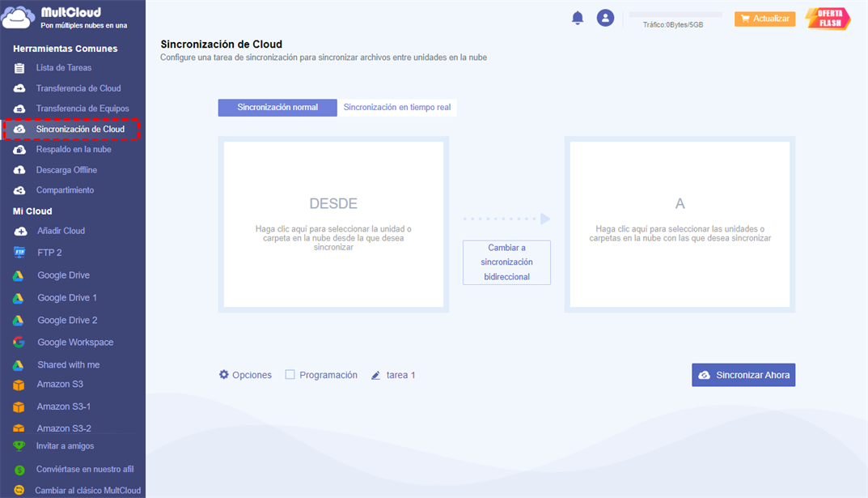Click the Opciones gear icon
Screen dimensions: 868x498
(223, 374)
